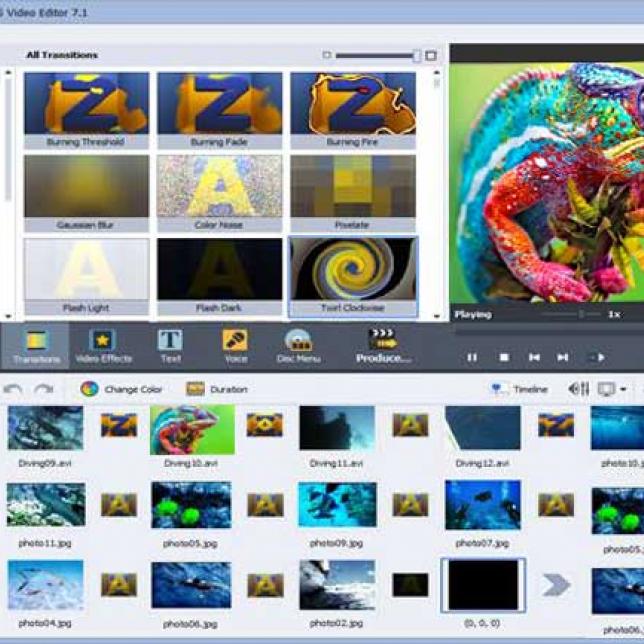Click the All Transitions heading
This screenshot has height=644, width=644.
click(62, 55)
